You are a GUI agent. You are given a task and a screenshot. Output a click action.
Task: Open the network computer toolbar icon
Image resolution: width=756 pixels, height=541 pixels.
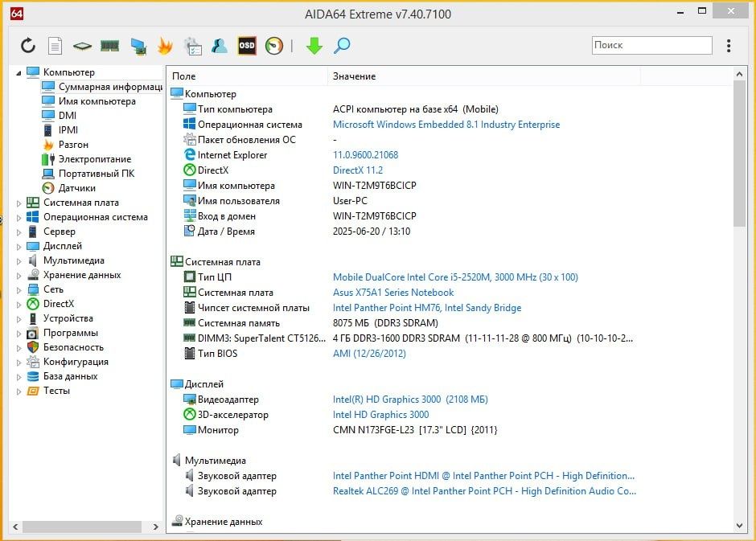(x=138, y=47)
